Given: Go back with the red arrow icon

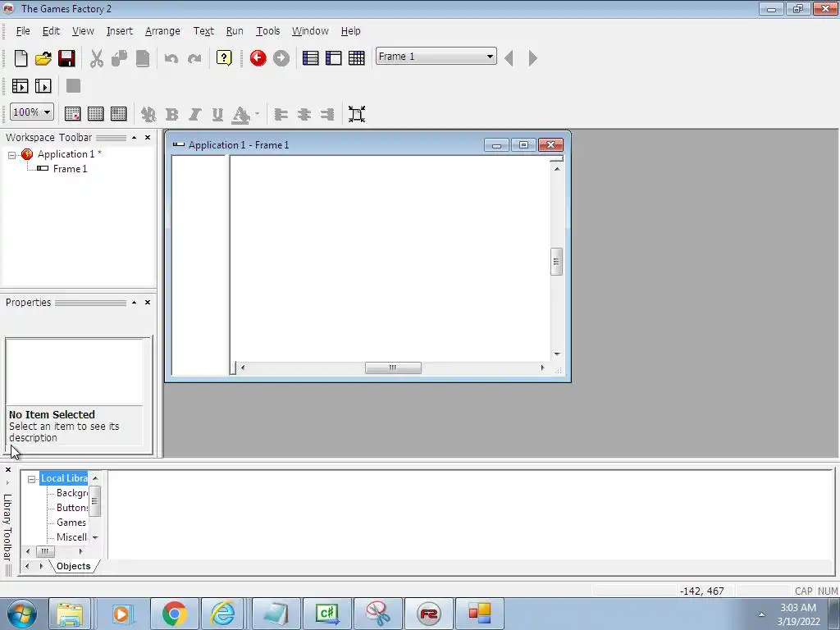Looking at the screenshot, I should (x=258, y=58).
